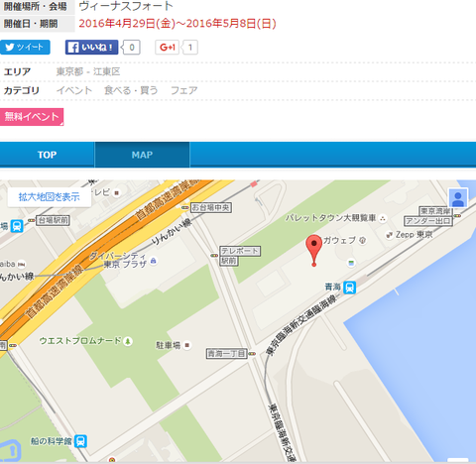Click the Facebook いいね! button

coord(91,48)
